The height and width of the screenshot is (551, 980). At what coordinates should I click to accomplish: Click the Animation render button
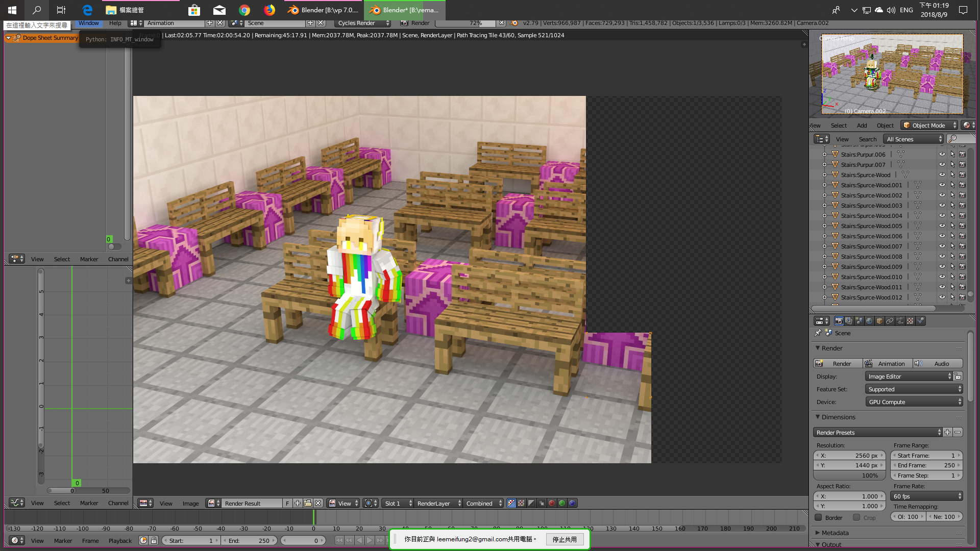pyautogui.click(x=887, y=364)
